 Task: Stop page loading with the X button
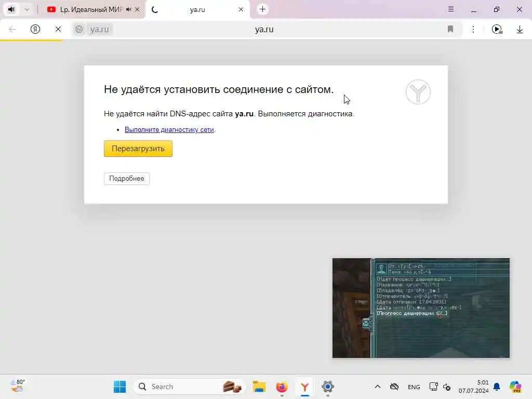click(58, 29)
